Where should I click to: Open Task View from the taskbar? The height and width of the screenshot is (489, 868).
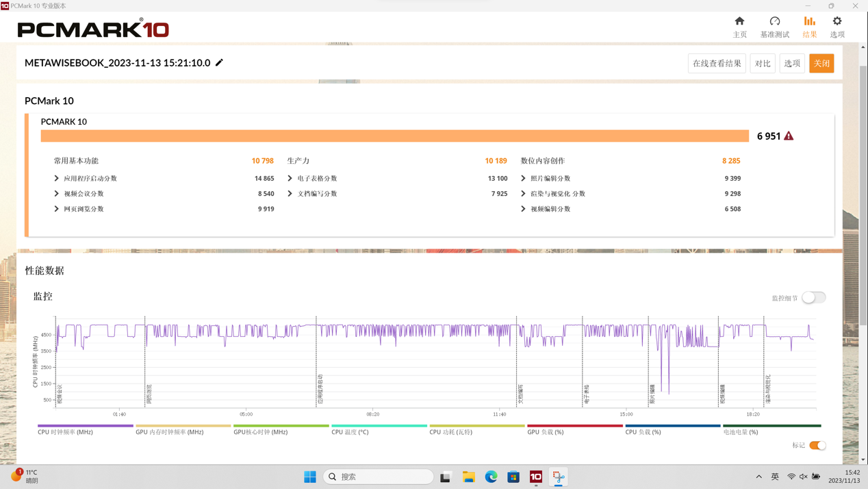446,477
